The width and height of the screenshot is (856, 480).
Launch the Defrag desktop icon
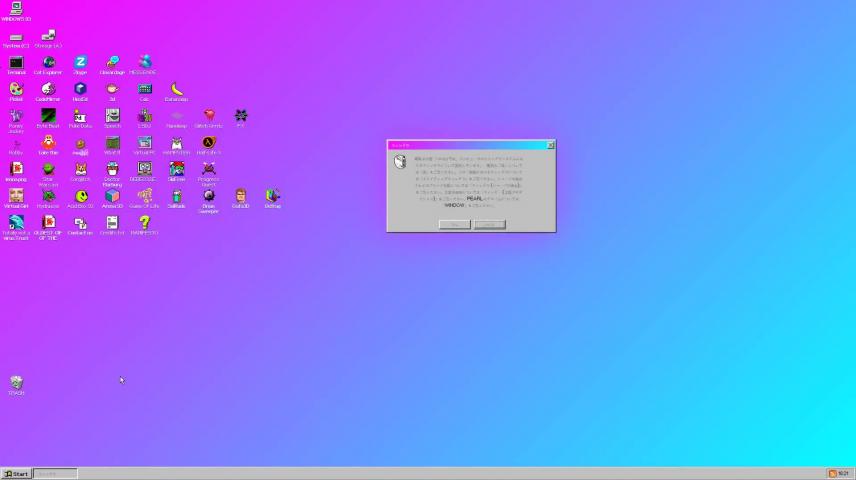(272, 199)
